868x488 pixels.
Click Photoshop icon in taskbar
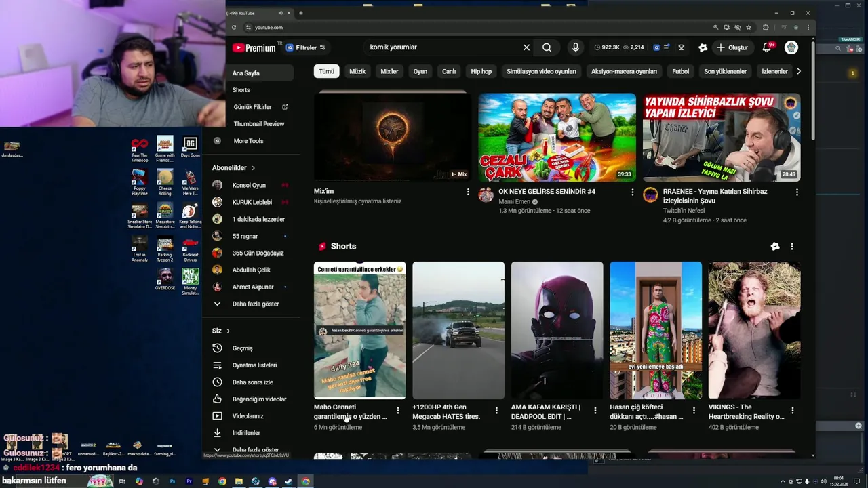tap(172, 481)
